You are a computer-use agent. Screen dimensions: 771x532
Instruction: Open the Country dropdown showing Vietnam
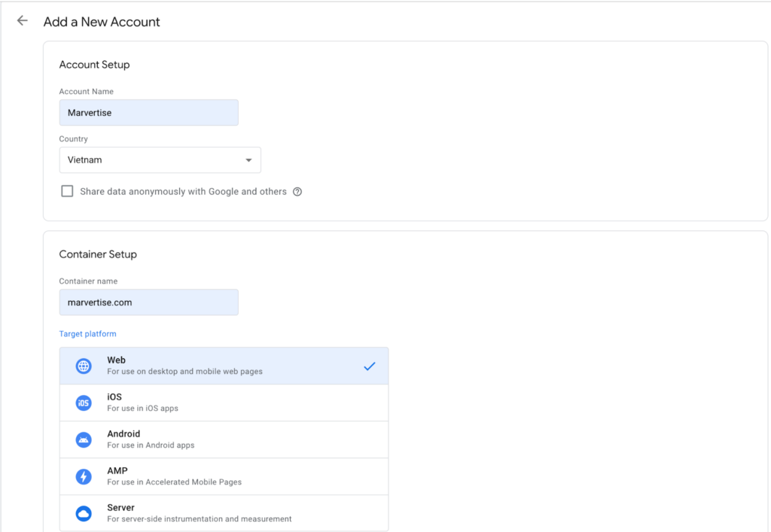(160, 160)
